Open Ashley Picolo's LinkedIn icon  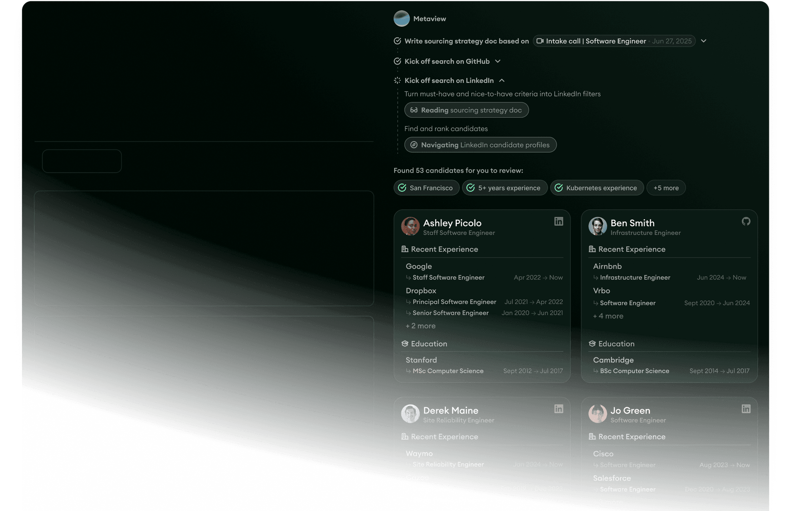coord(558,221)
